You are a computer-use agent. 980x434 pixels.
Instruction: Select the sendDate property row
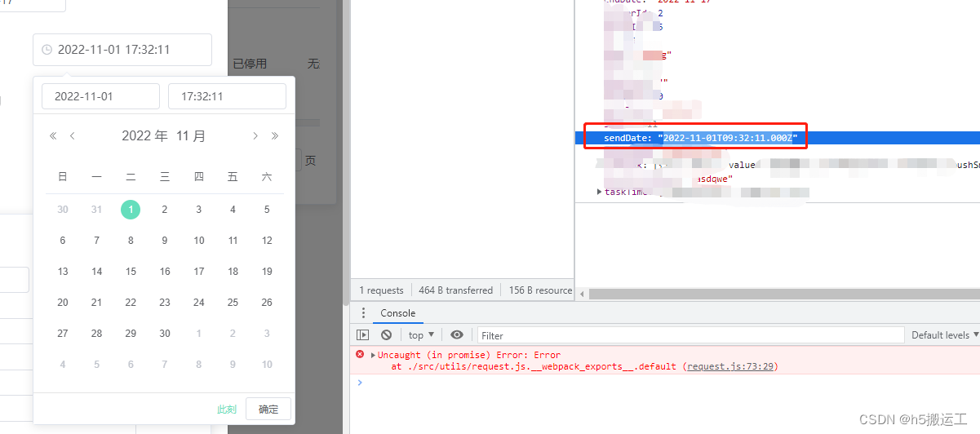click(777, 138)
